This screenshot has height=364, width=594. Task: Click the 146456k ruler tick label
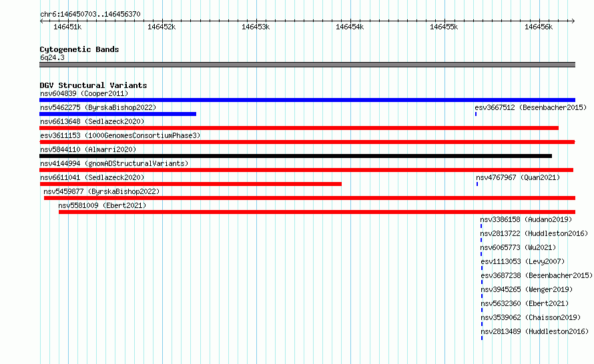[539, 27]
